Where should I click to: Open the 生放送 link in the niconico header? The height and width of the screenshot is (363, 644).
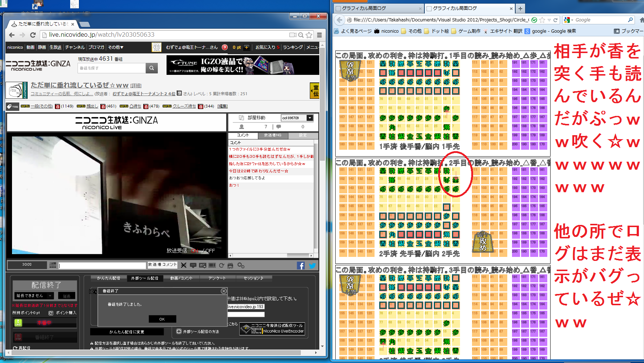(x=55, y=47)
